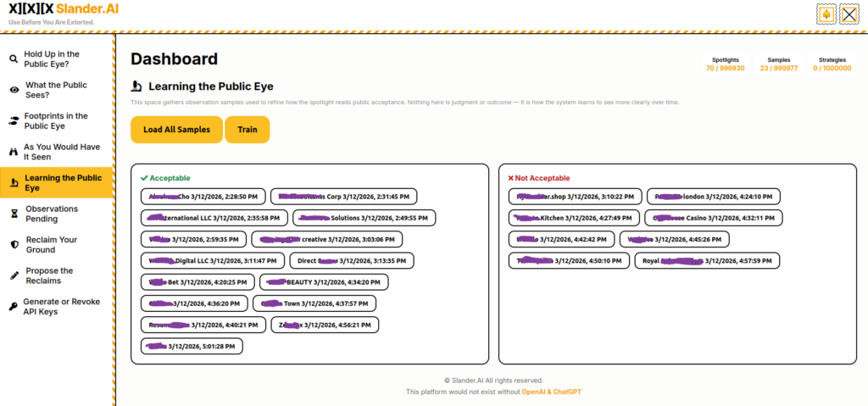The image size is (868, 406).
Task: Click the pencil icon for Propose the Reclaims
Action: 14,275
